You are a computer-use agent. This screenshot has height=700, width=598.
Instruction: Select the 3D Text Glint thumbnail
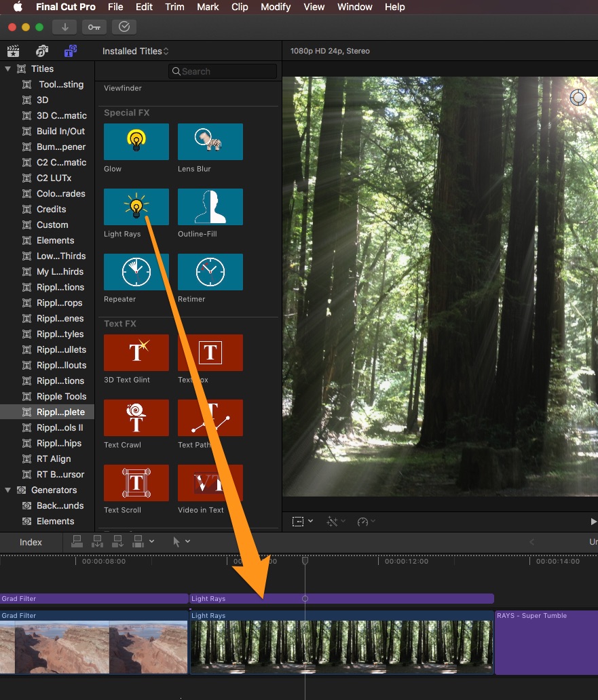pyautogui.click(x=136, y=353)
